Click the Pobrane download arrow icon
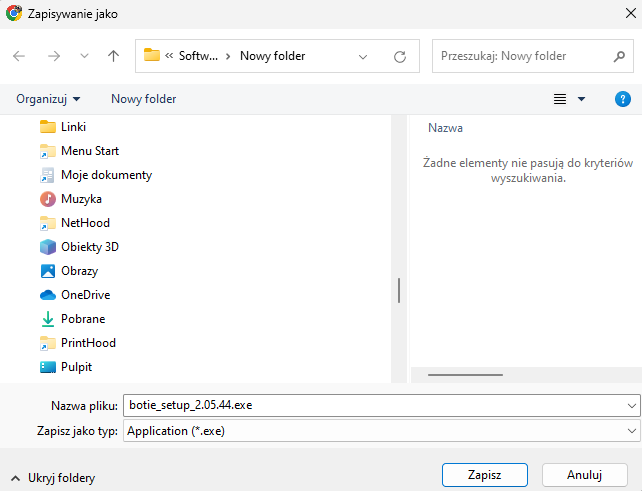 coord(47,319)
